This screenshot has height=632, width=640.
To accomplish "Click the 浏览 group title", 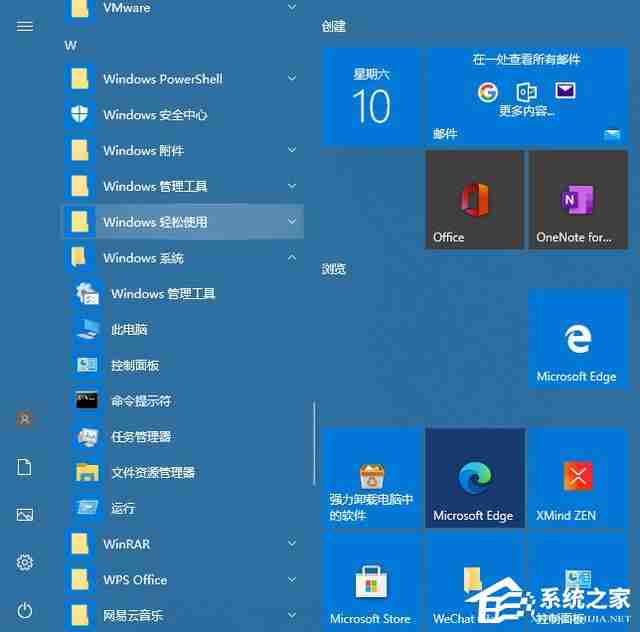I will point(333,269).
